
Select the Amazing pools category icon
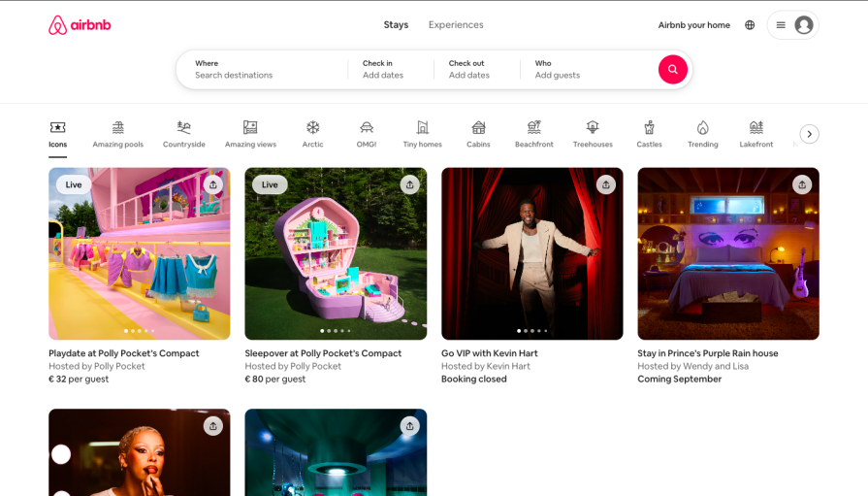[117, 134]
